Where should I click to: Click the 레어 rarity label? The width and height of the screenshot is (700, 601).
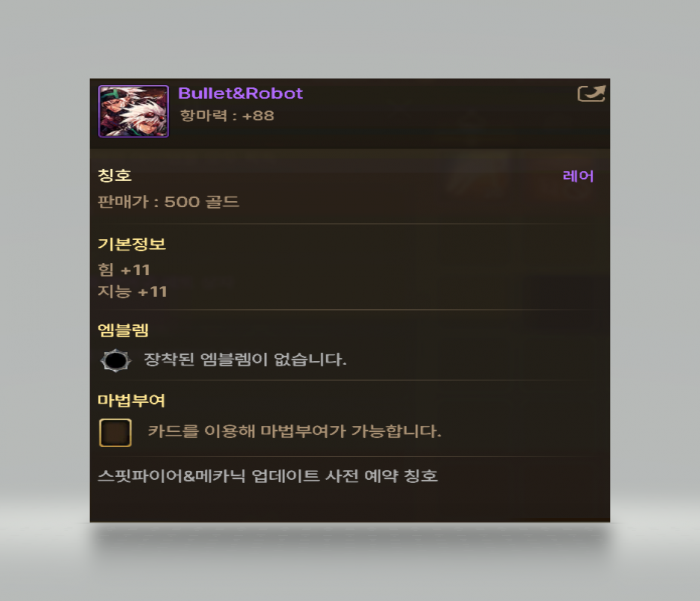(578, 176)
